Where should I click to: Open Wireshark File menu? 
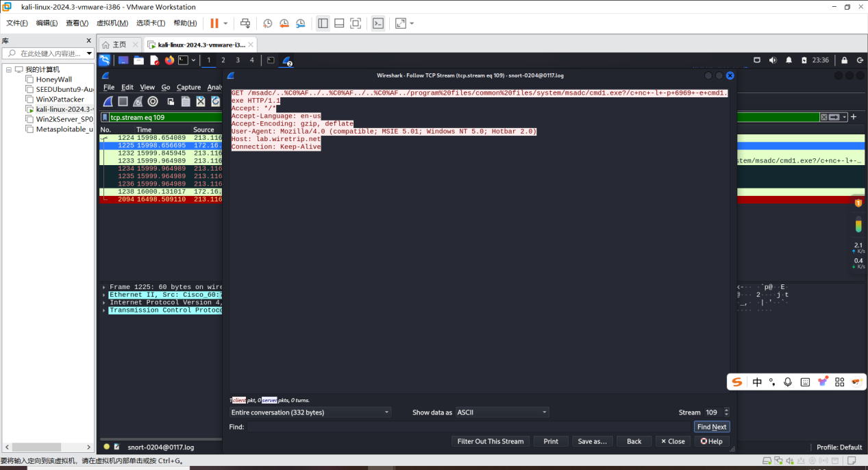pyautogui.click(x=109, y=87)
